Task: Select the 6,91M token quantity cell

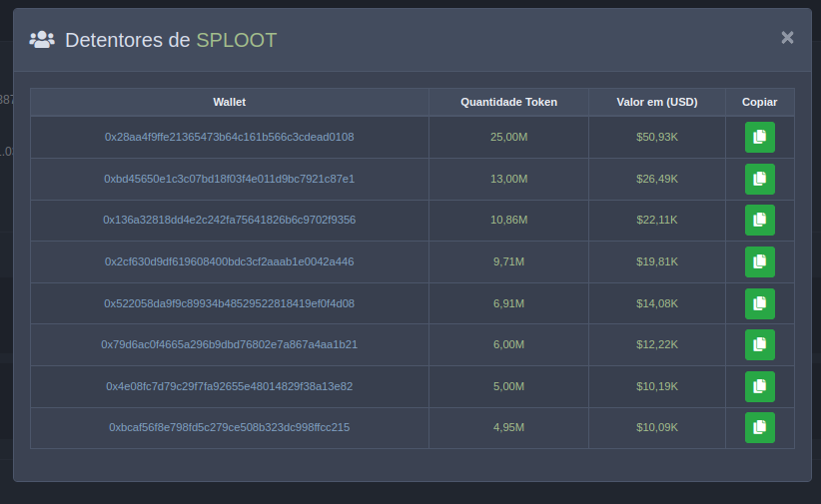Action: (x=509, y=303)
